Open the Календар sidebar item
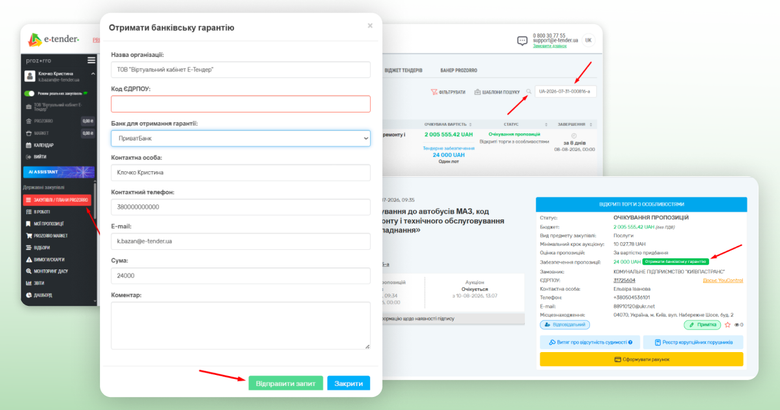 (x=39, y=145)
